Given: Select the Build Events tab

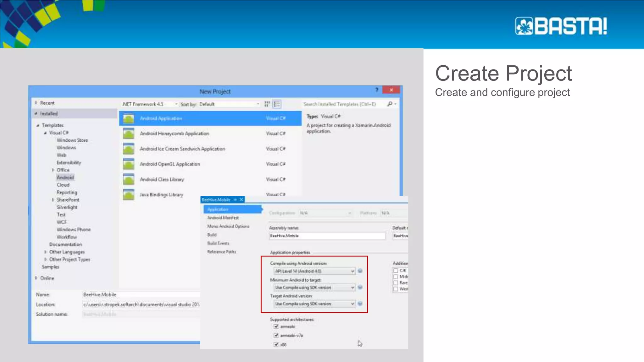Looking at the screenshot, I should coord(218,243).
